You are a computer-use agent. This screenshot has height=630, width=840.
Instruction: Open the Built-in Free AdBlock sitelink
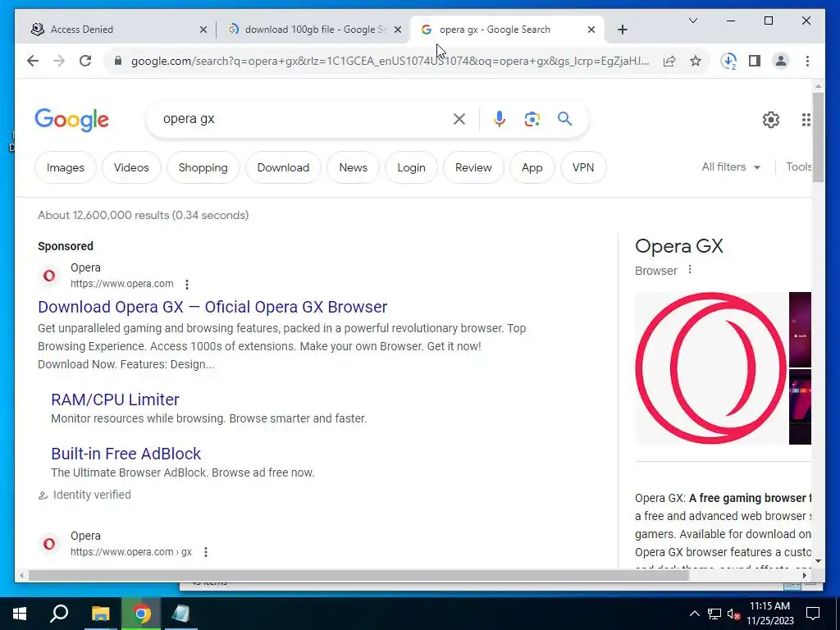(x=126, y=454)
